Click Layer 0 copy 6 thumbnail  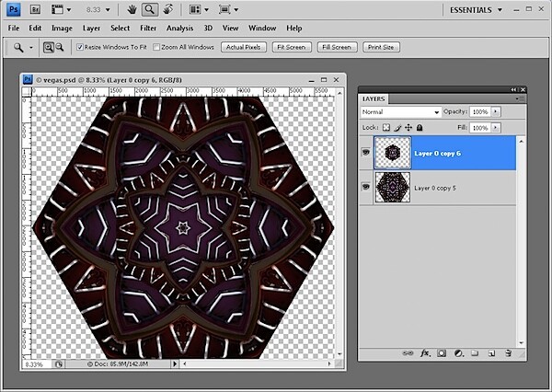393,153
